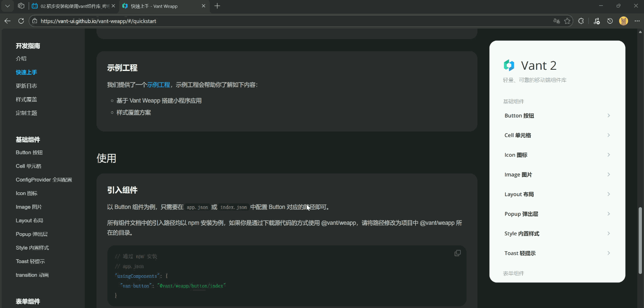Click the index.json inline code
The height and width of the screenshot is (308, 644).
pos(234,207)
